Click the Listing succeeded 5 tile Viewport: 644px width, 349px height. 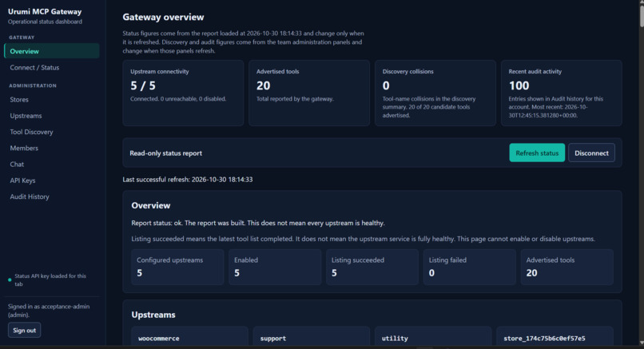pyautogui.click(x=372, y=267)
